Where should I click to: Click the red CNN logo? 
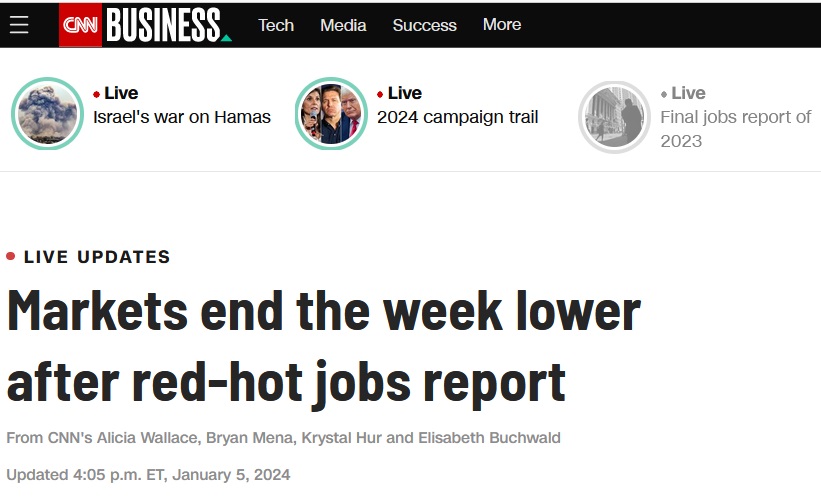pyautogui.click(x=81, y=25)
